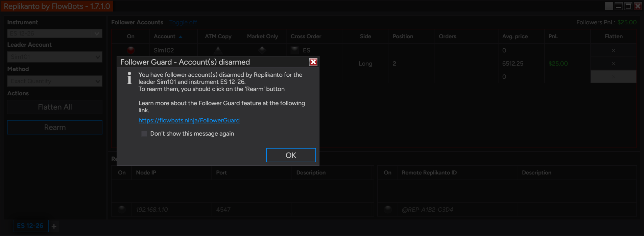Toggle On indicator for @REP-A1B2-C3D4

click(x=388, y=209)
